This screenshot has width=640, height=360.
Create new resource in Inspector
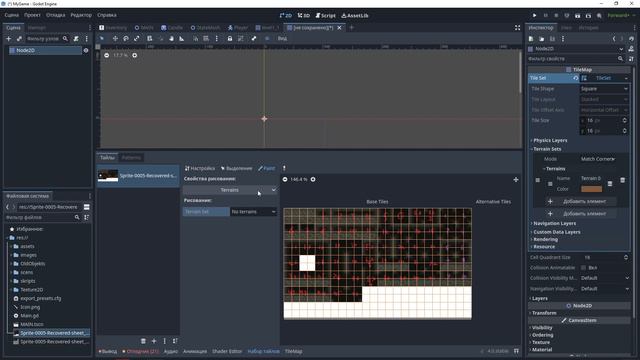pyautogui.click(x=531, y=39)
